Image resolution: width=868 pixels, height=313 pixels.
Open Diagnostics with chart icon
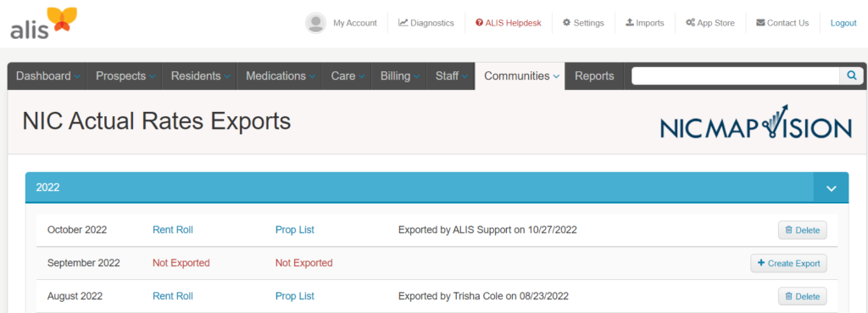point(426,23)
